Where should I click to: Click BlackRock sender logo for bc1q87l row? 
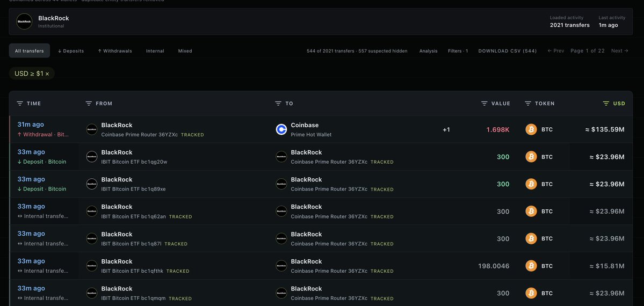click(x=92, y=238)
